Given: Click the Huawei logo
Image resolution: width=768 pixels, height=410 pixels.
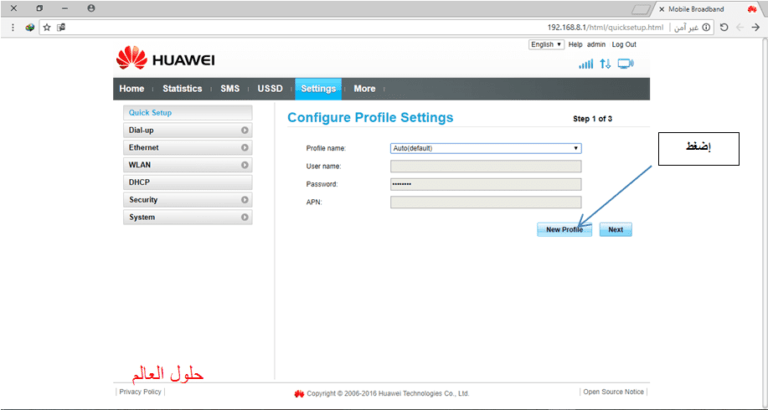Looking at the screenshot, I should pos(165,59).
